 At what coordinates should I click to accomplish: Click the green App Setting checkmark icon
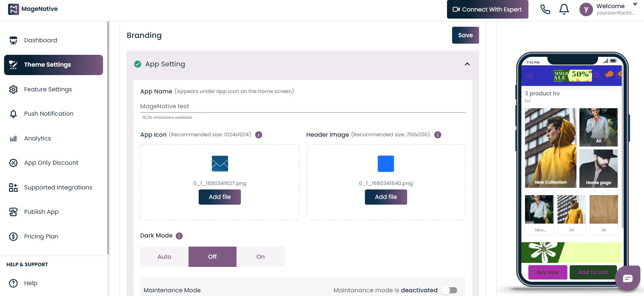point(138,64)
